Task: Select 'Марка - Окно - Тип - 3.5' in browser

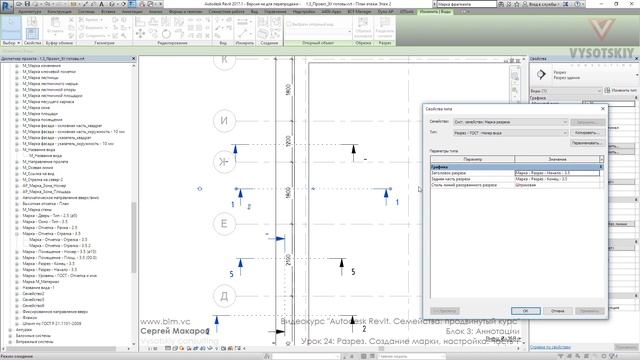Action: point(45,222)
